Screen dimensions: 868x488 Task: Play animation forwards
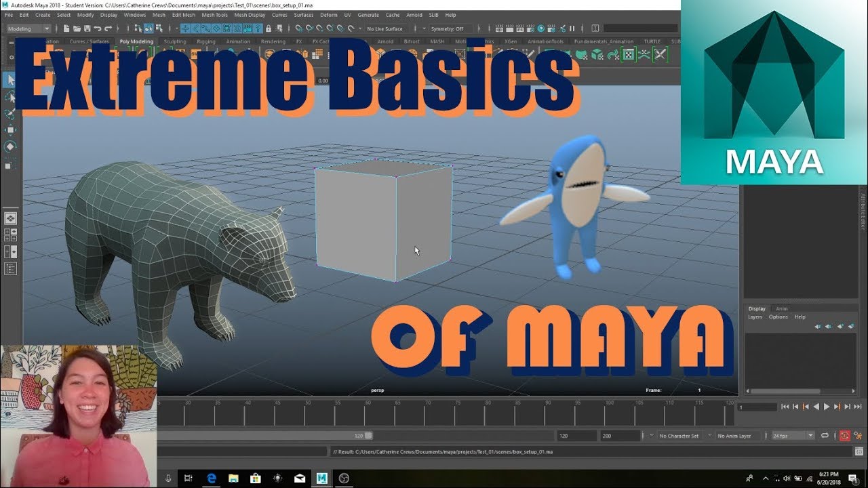[x=827, y=407]
